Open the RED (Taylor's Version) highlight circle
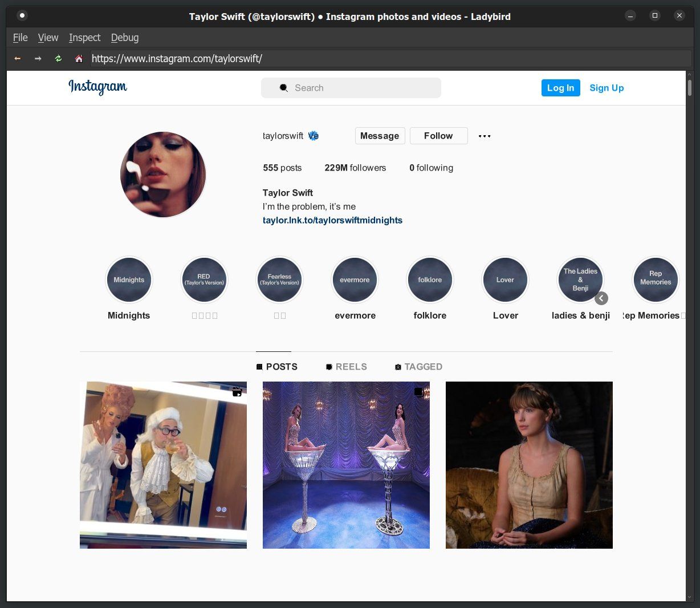700x608 pixels. [204, 280]
